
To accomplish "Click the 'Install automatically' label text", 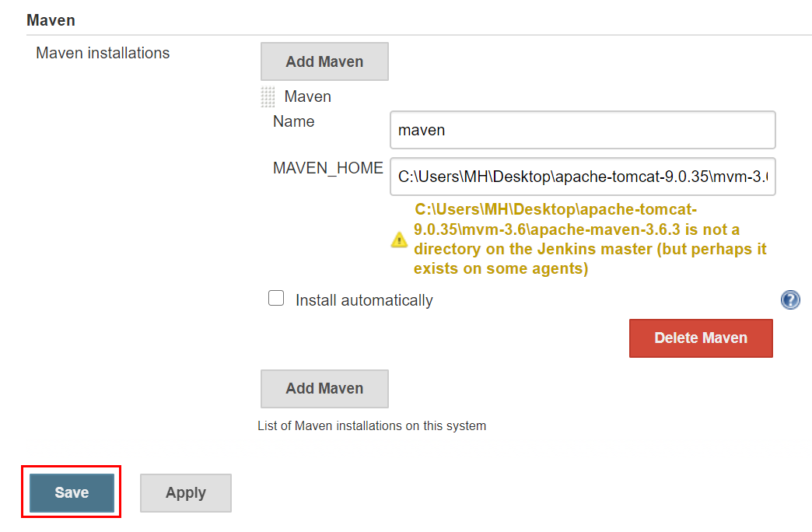I will 364,300.
